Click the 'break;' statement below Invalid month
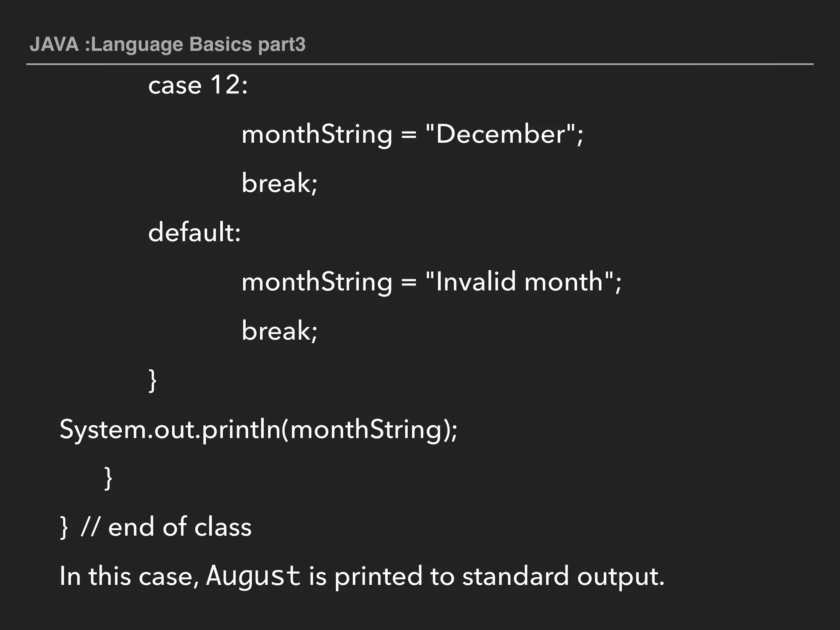The image size is (840, 630). [x=279, y=331]
